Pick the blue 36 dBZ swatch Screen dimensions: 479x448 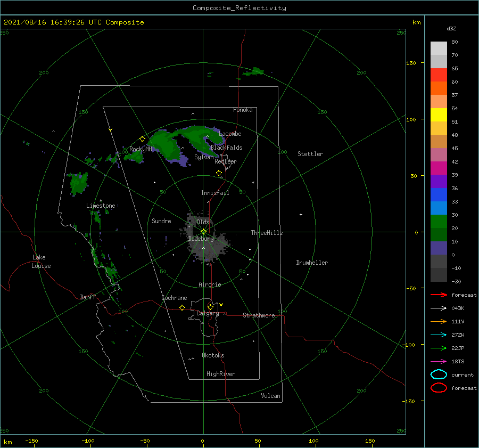point(439,195)
